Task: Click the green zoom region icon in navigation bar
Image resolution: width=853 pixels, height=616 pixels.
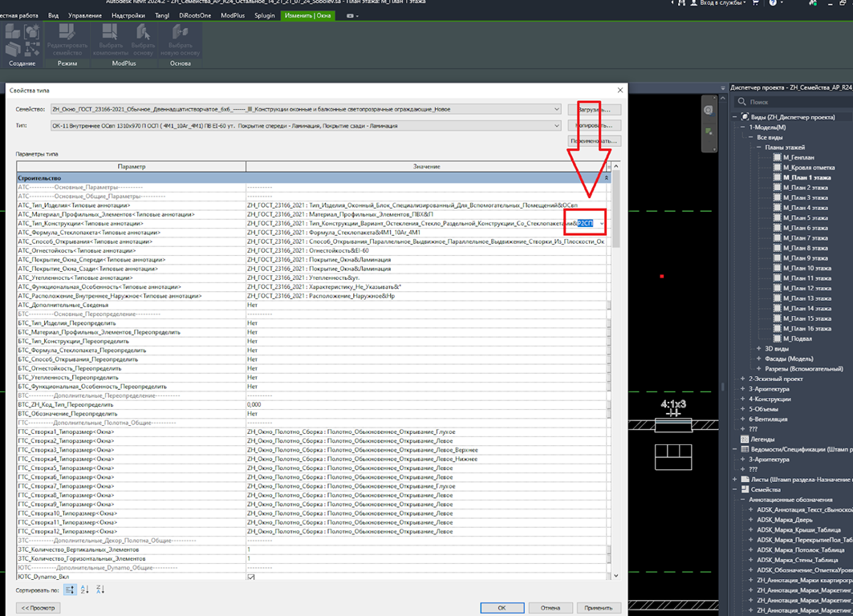Action: coord(709,132)
